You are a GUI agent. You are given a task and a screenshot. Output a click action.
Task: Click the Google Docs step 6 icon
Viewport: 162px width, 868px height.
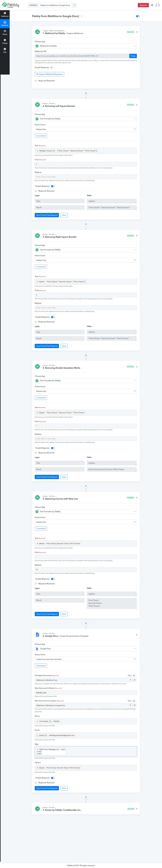click(37, 635)
